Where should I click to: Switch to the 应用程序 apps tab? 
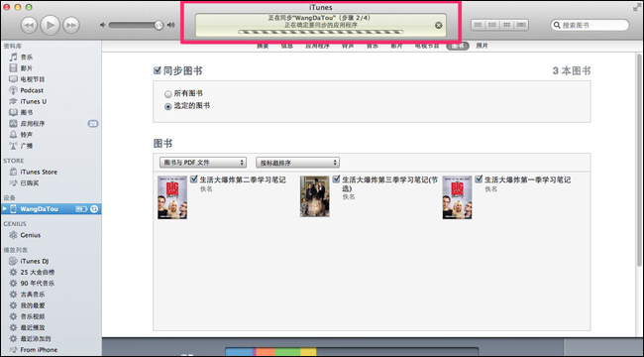(x=317, y=46)
